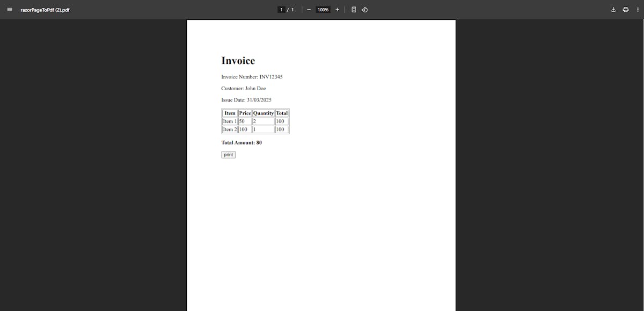Click the Invoice heading
The width and height of the screenshot is (644, 311).
point(238,61)
